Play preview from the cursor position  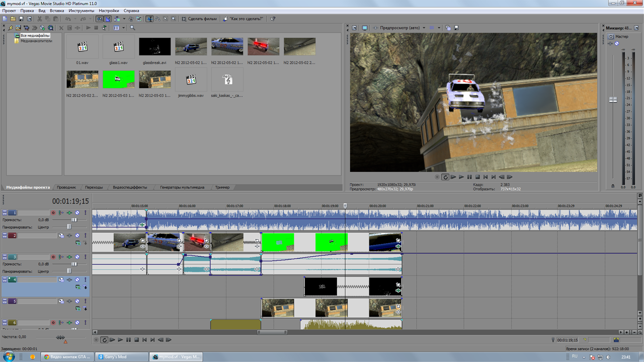click(461, 177)
